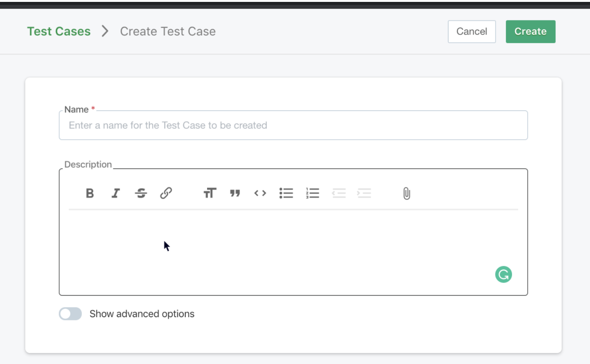
Task: Cancel test case creation
Action: click(x=471, y=31)
